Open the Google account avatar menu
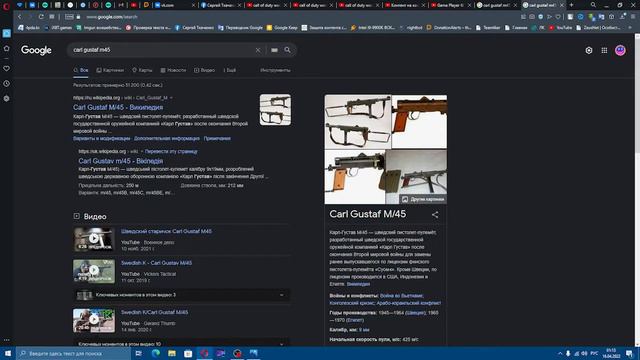This screenshot has width=640, height=360. click(620, 51)
